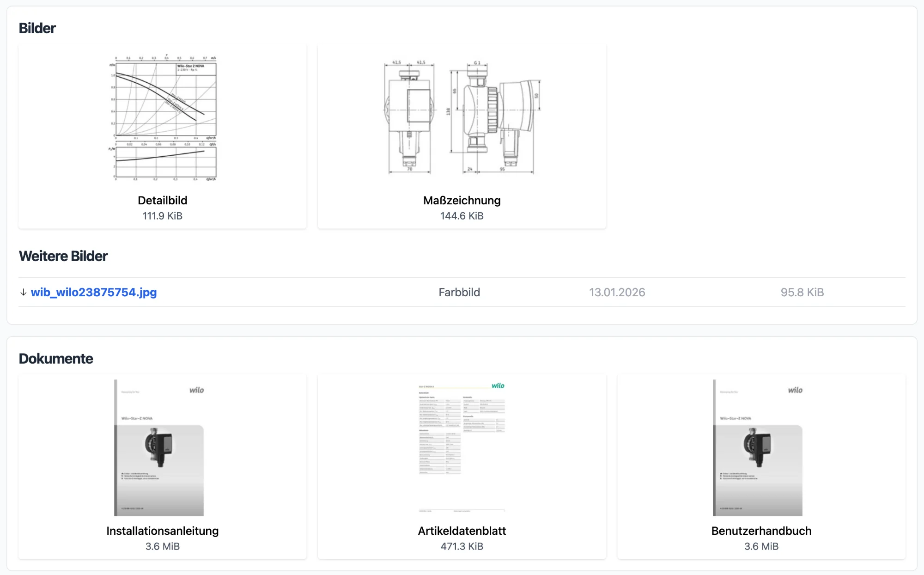Click the Dokumente section heading
The height and width of the screenshot is (575, 924).
(55, 358)
